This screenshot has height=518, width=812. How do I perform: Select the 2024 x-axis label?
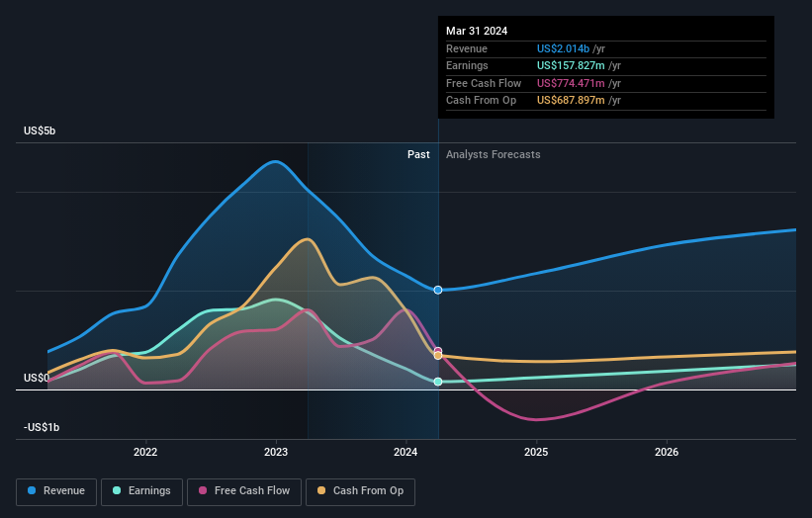[x=406, y=452]
